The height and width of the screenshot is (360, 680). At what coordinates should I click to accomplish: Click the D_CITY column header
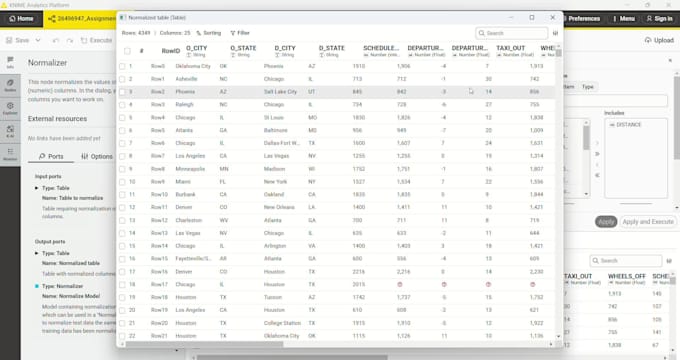point(285,51)
